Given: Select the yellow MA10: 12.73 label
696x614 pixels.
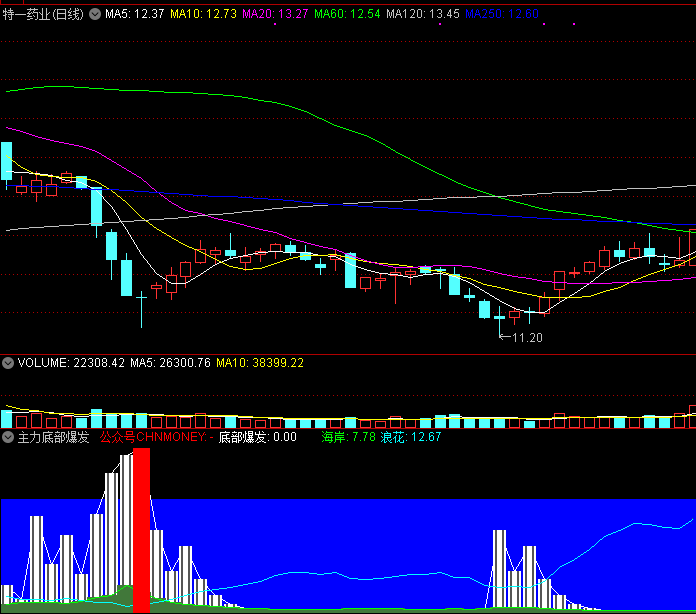Looking at the screenshot, I should click(203, 14).
